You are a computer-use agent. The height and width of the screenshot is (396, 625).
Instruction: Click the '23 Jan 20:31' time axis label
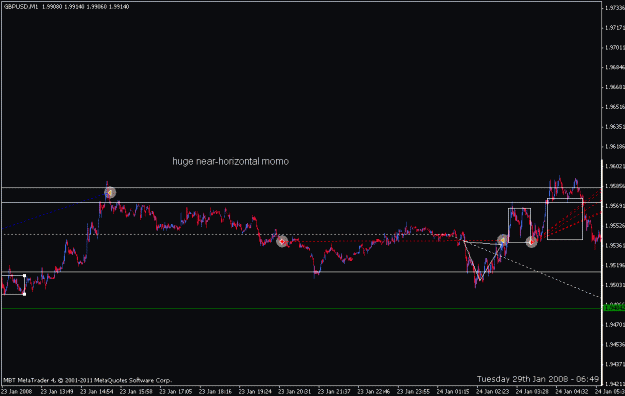pyautogui.click(x=295, y=392)
